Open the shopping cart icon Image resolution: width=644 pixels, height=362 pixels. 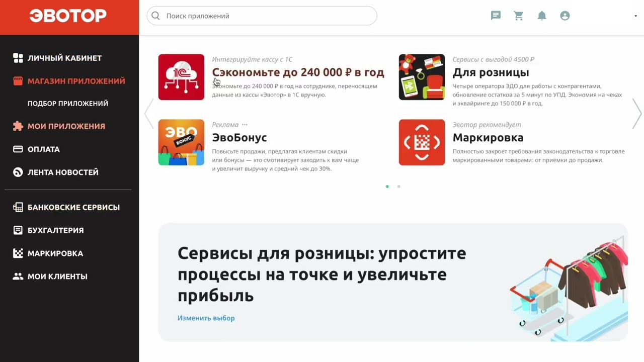click(519, 16)
